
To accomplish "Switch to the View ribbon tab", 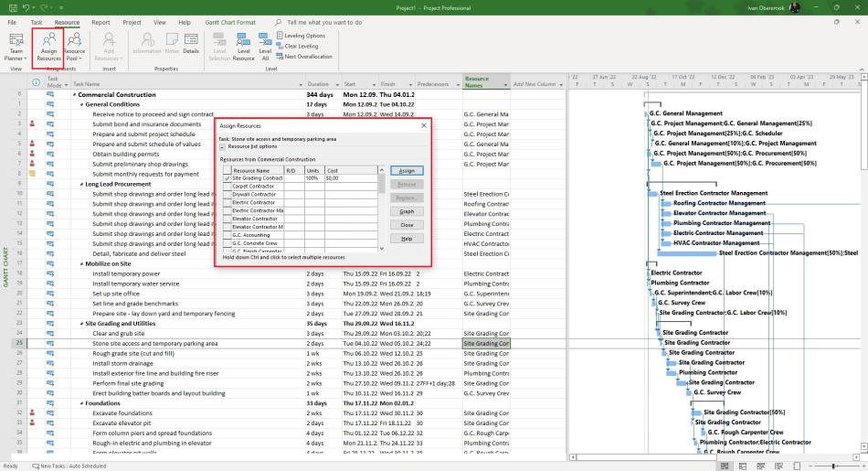I will click(x=159, y=22).
